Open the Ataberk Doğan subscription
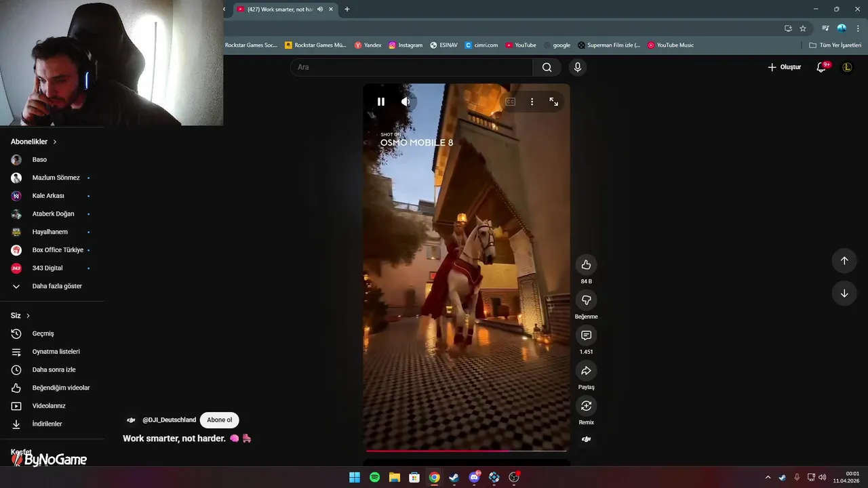868x488 pixels. pos(52,214)
